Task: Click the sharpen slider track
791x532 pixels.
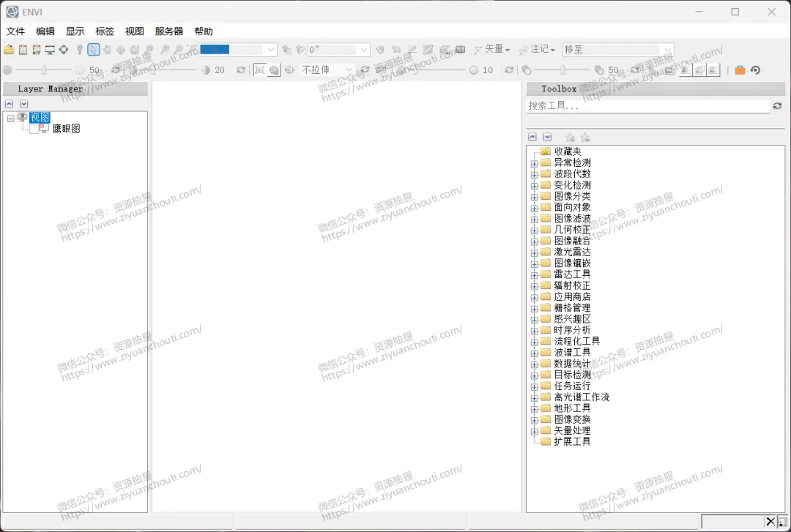Action: [437, 70]
